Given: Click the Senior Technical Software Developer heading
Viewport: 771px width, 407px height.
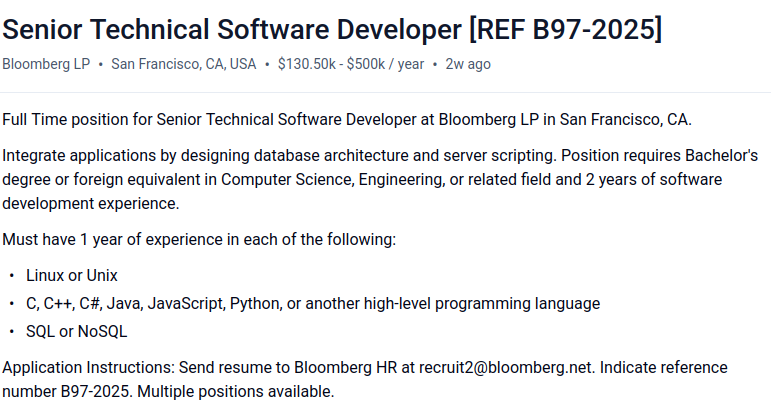Looking at the screenshot, I should pyautogui.click(x=332, y=29).
